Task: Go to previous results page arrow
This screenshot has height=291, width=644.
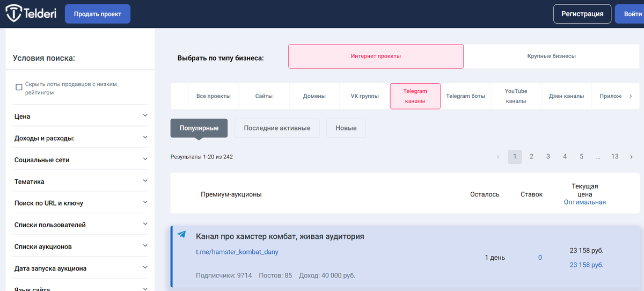Action: tap(498, 157)
